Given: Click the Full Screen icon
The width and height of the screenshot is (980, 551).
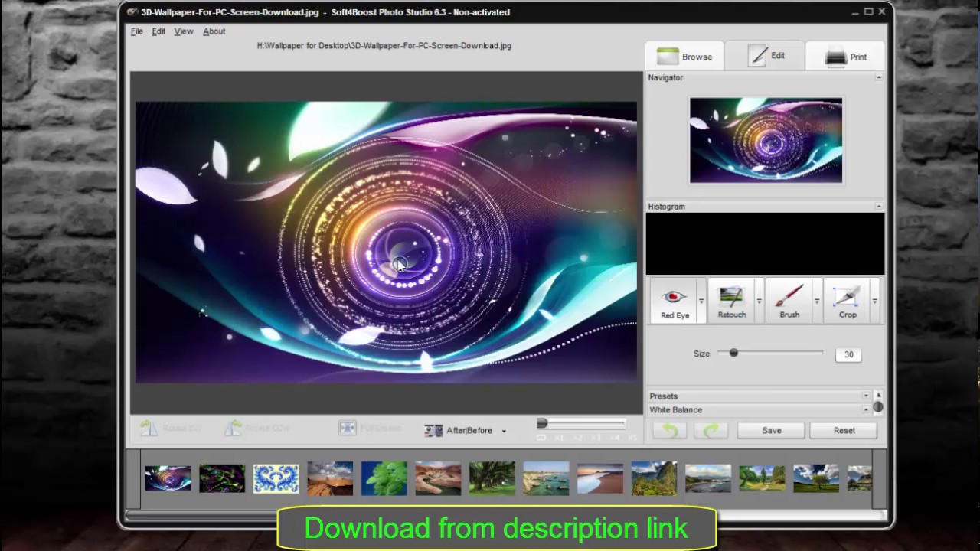Looking at the screenshot, I should 348,429.
